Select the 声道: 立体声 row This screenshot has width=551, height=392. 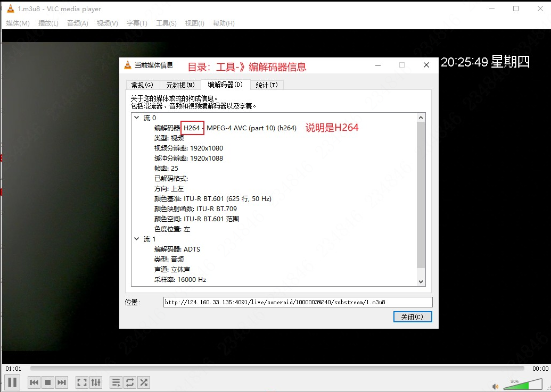tap(172, 270)
